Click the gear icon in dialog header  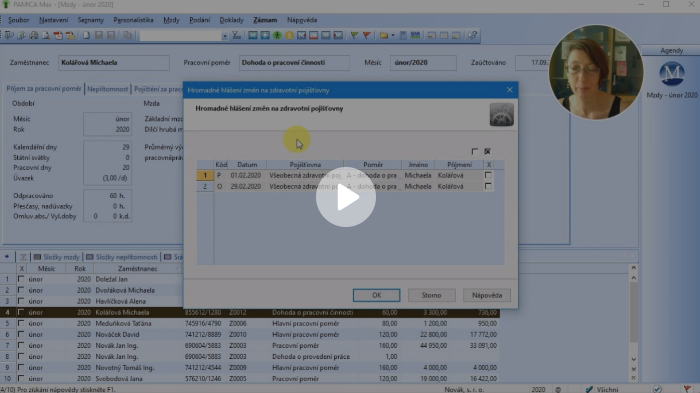501,115
